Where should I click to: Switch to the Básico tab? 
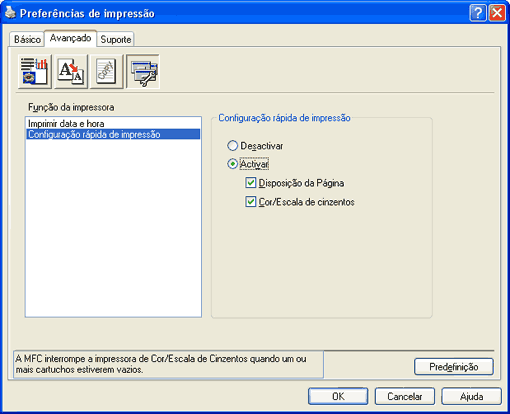pos(27,39)
